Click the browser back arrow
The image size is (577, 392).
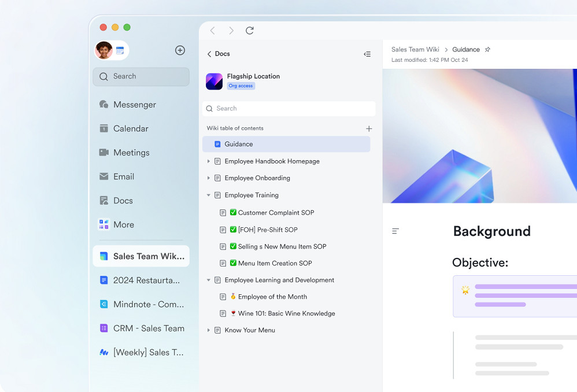(212, 31)
